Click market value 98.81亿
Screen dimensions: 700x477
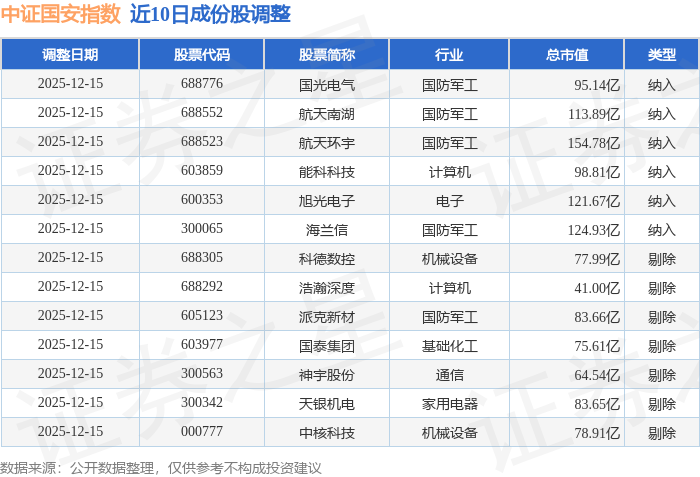[597, 172]
